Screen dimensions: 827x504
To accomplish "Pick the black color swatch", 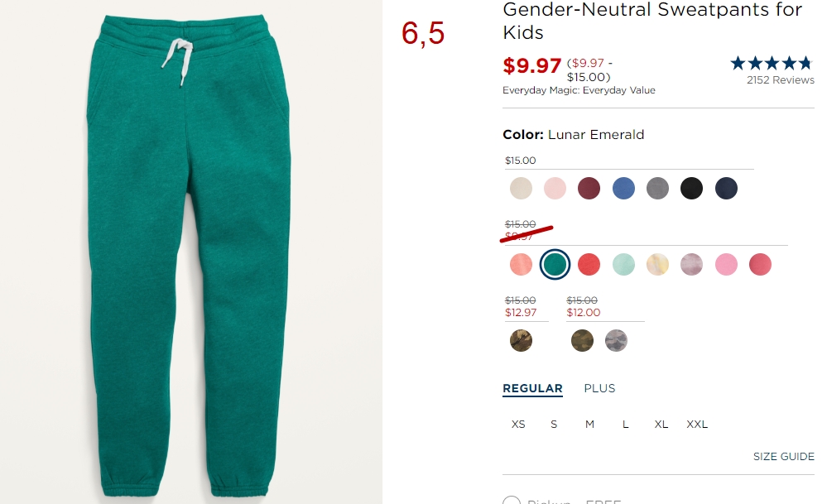I will tap(691, 188).
